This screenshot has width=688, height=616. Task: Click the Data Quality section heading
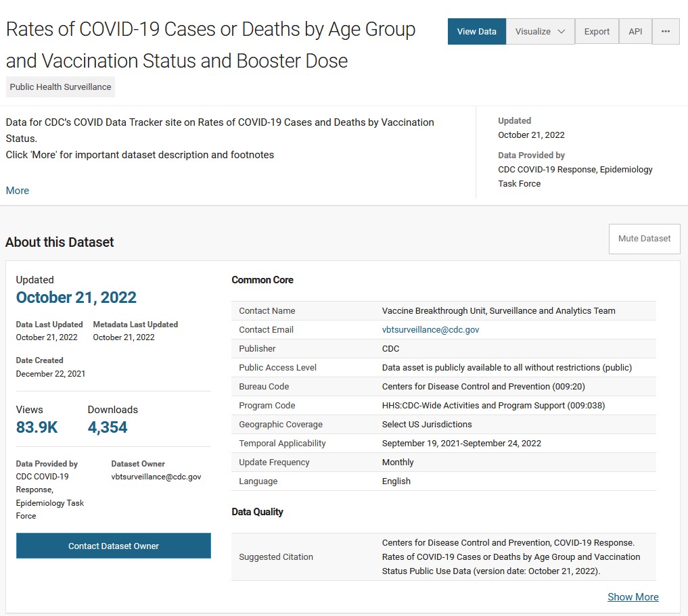click(x=257, y=512)
